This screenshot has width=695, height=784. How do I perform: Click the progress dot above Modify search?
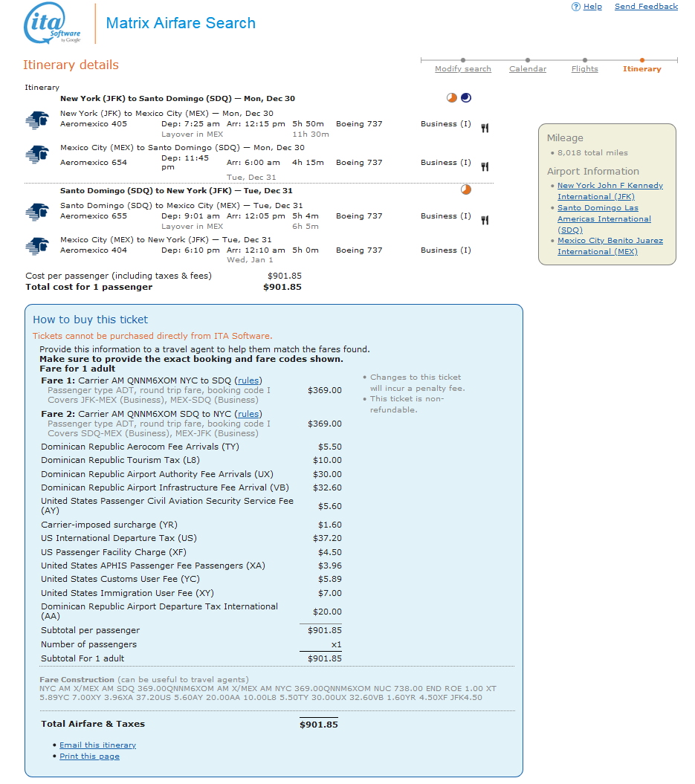(463, 60)
